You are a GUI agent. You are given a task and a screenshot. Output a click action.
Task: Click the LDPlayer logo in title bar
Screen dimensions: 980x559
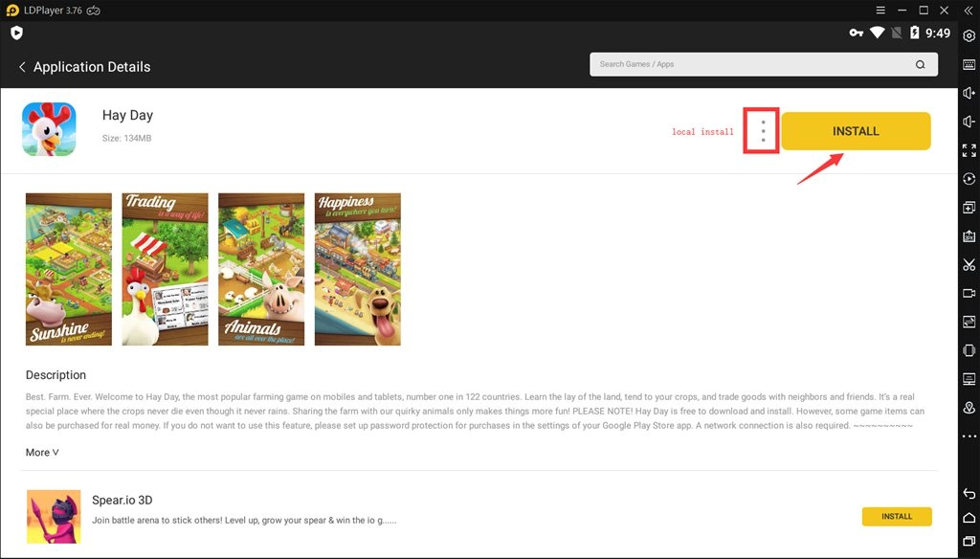tap(12, 11)
